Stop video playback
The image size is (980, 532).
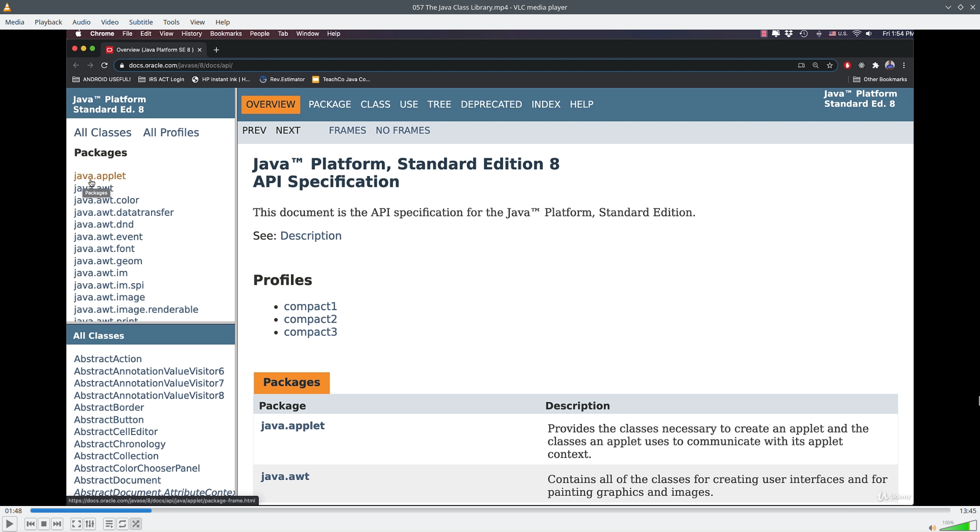[x=44, y=524]
